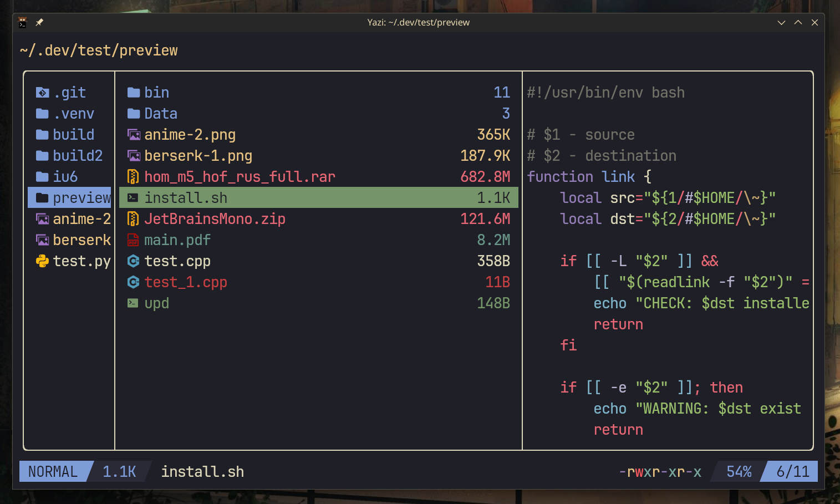The image size is (840, 504).
Task: Select test_1.cpp in file list
Action: [x=186, y=282]
